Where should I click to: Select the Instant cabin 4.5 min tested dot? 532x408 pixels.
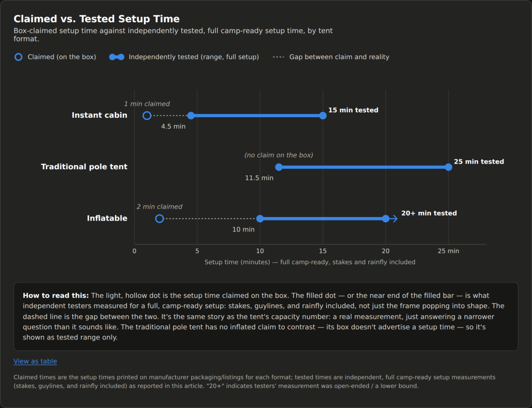(191, 116)
